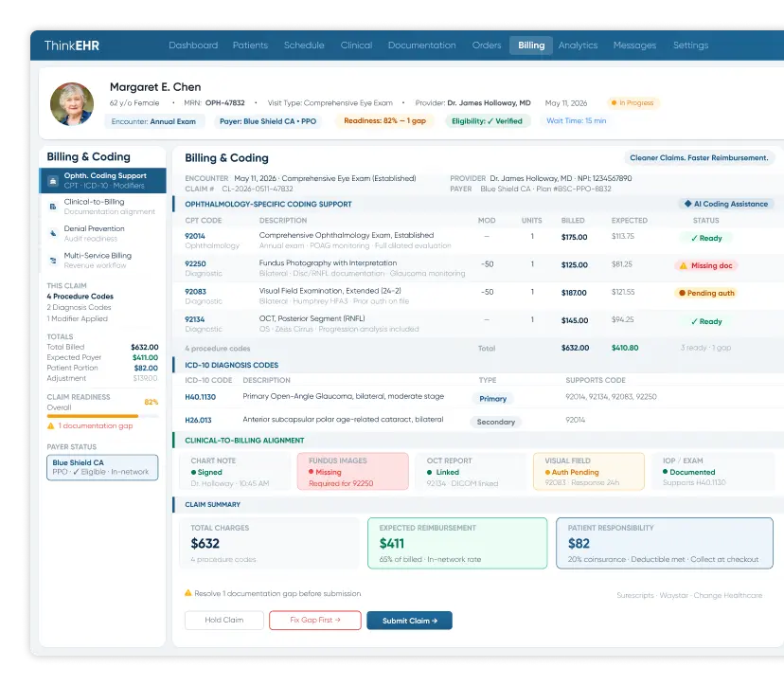784x686 pixels.
Task: Click the Payer Blue Shield CA PPO badge
Action: [x=268, y=121]
